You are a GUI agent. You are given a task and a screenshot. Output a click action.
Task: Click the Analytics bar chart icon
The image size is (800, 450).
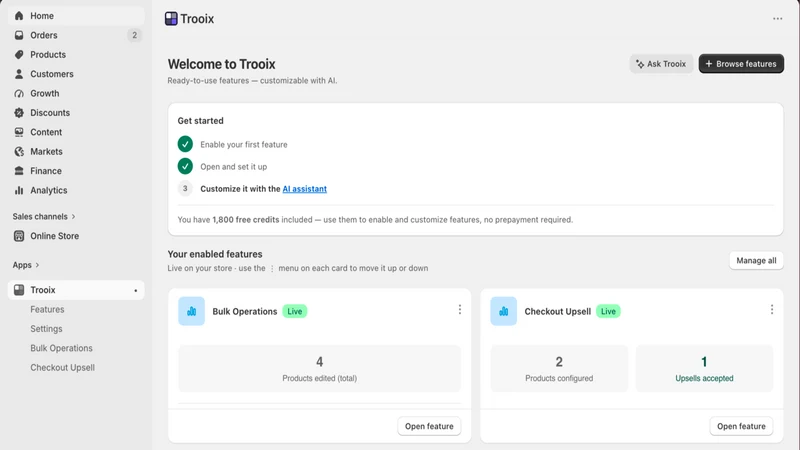pos(19,190)
